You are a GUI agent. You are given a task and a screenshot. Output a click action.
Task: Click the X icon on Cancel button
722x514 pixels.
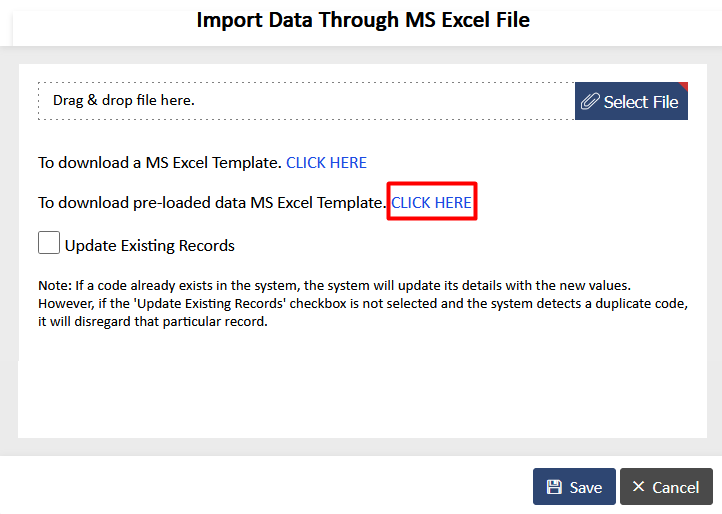[638, 486]
